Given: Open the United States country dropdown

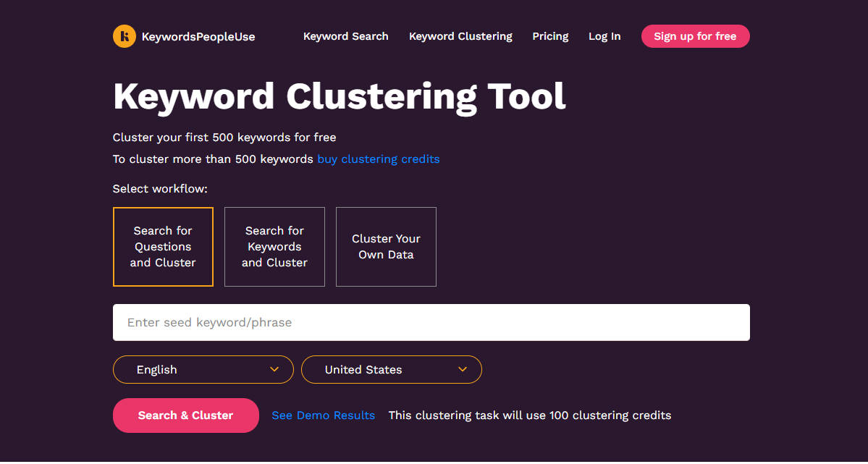Looking at the screenshot, I should pyautogui.click(x=391, y=369).
